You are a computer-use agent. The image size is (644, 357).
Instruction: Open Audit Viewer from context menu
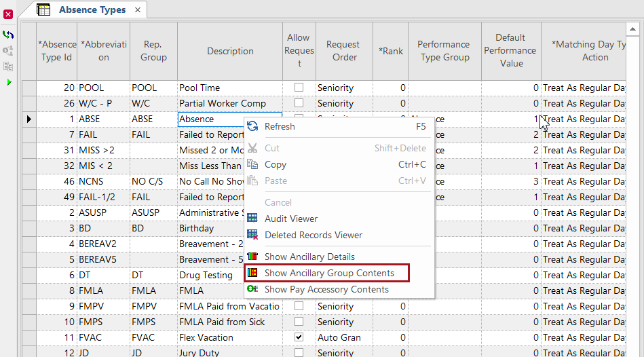[x=339, y=219]
